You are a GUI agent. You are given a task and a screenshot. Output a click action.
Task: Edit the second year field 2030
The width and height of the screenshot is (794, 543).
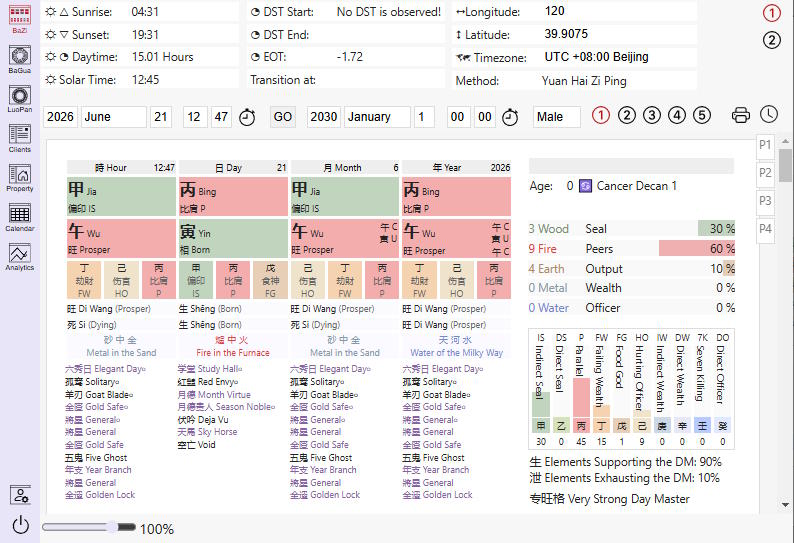324,117
